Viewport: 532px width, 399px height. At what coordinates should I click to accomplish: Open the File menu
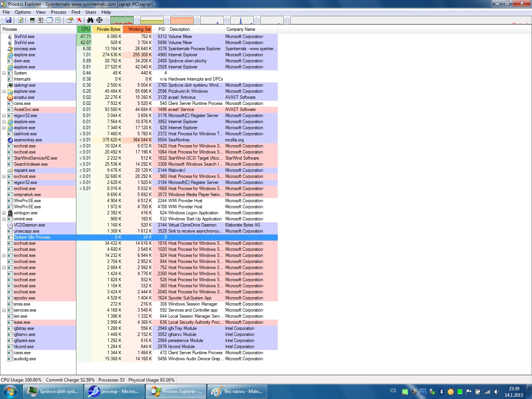6,12
